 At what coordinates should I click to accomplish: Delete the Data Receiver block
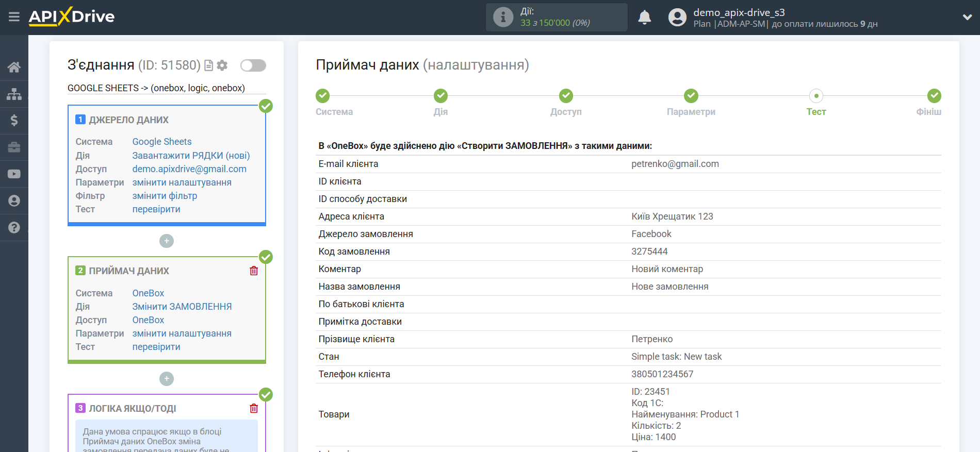tap(254, 271)
